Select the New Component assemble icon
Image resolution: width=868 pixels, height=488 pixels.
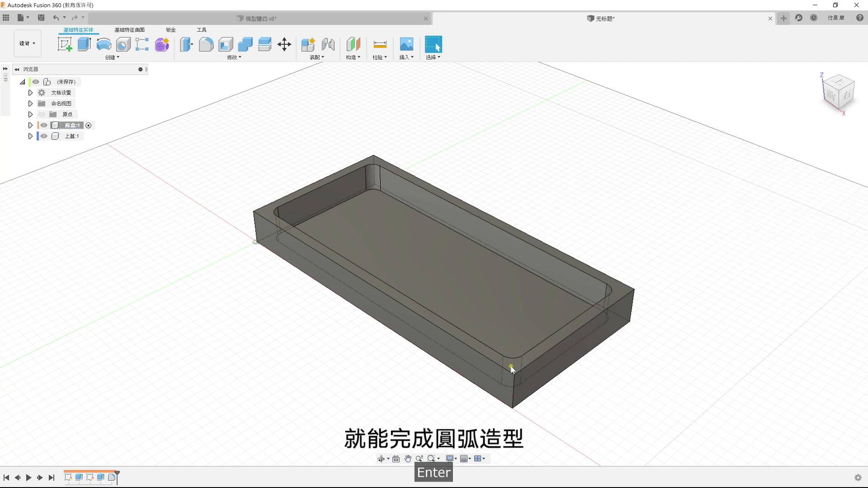click(308, 44)
